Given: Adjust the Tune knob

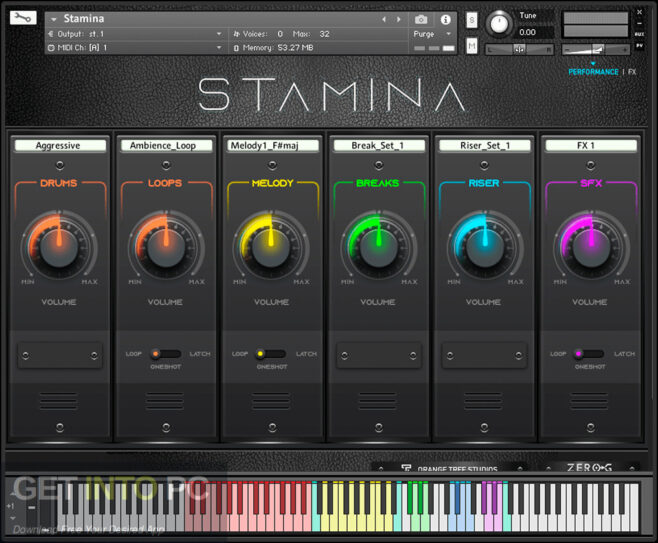Looking at the screenshot, I should (499, 23).
